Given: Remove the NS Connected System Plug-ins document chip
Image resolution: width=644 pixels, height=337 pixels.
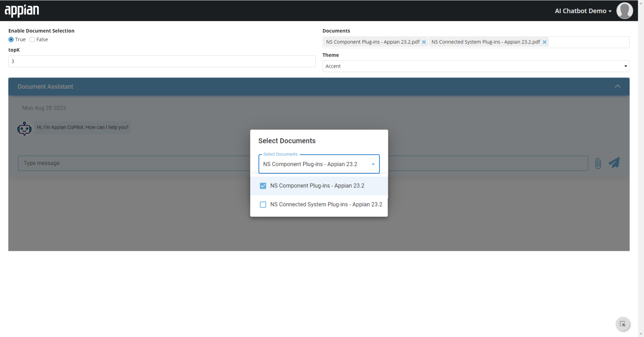Looking at the screenshot, I should (545, 42).
